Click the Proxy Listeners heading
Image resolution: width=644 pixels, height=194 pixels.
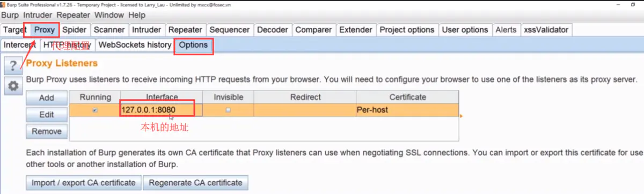62,63
